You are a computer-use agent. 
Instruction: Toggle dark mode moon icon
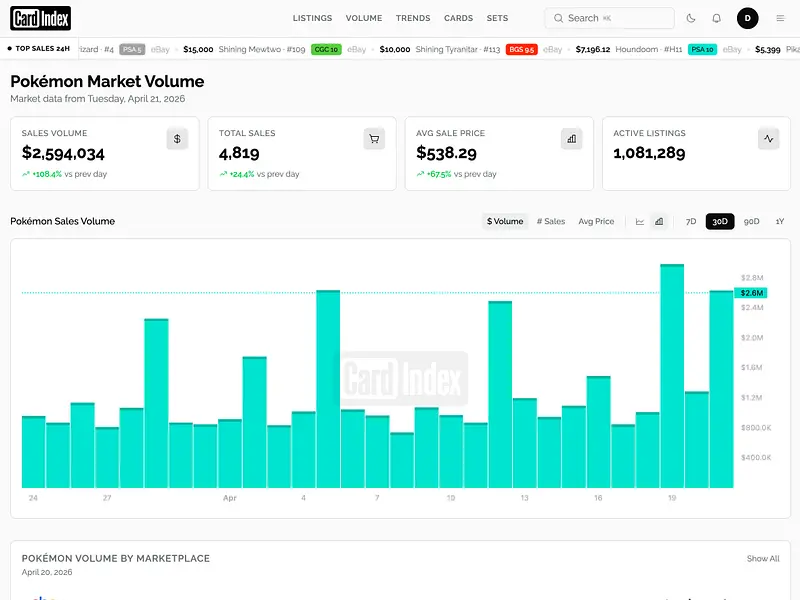(x=691, y=18)
